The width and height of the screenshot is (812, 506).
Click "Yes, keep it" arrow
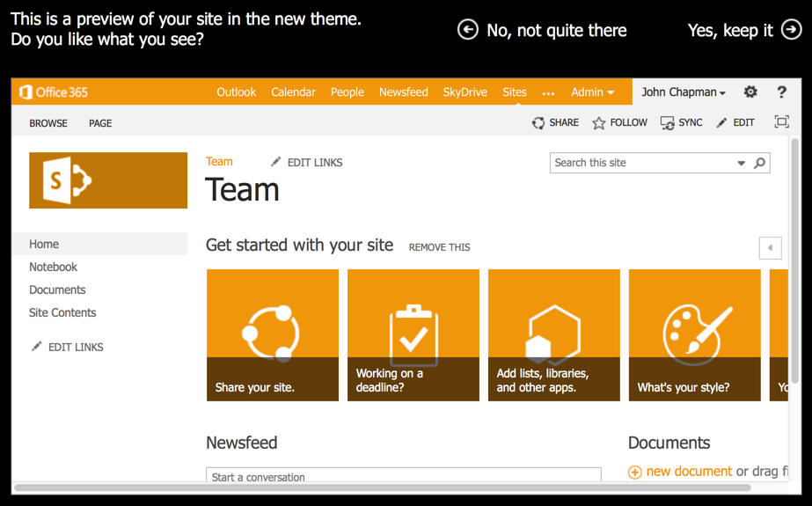click(x=791, y=30)
